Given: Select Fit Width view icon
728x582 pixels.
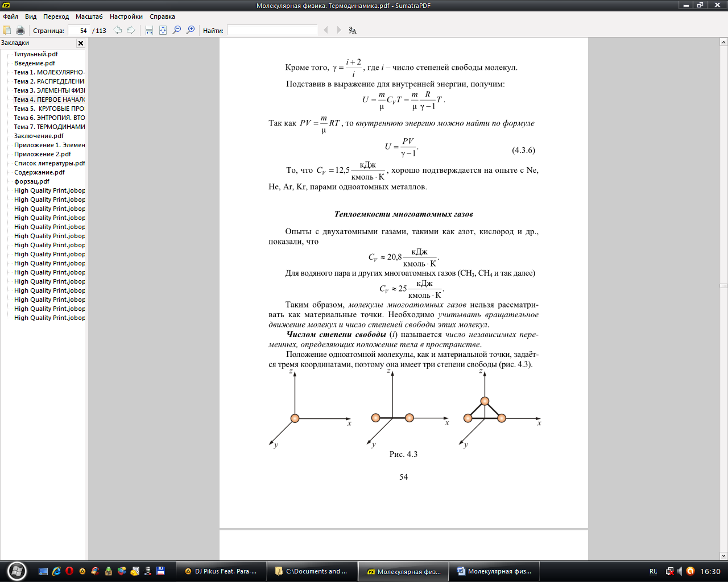Looking at the screenshot, I should coord(149,30).
